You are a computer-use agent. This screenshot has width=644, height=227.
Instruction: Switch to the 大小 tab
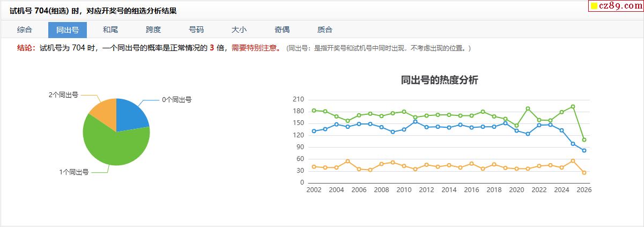[239, 30]
